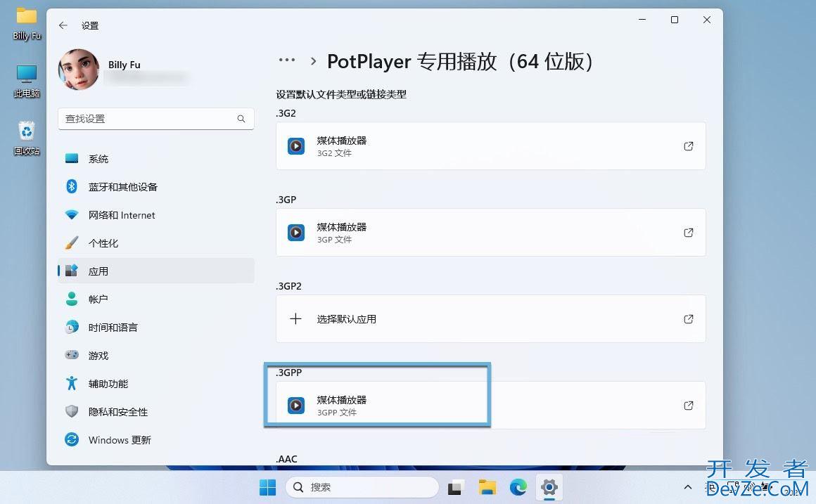Image resolution: width=816 pixels, height=504 pixels.
Task: Change default app for .3G2 文件
Action: (491, 146)
